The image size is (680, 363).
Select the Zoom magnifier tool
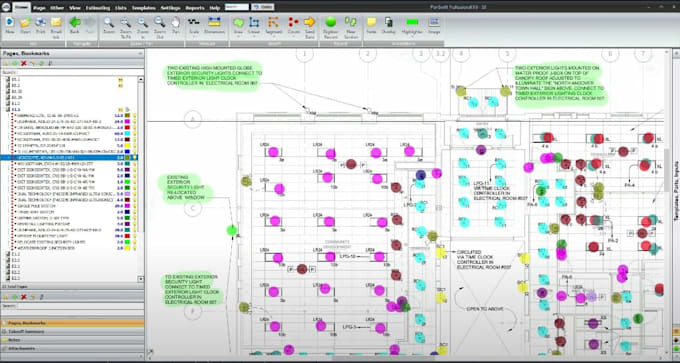tap(108, 22)
